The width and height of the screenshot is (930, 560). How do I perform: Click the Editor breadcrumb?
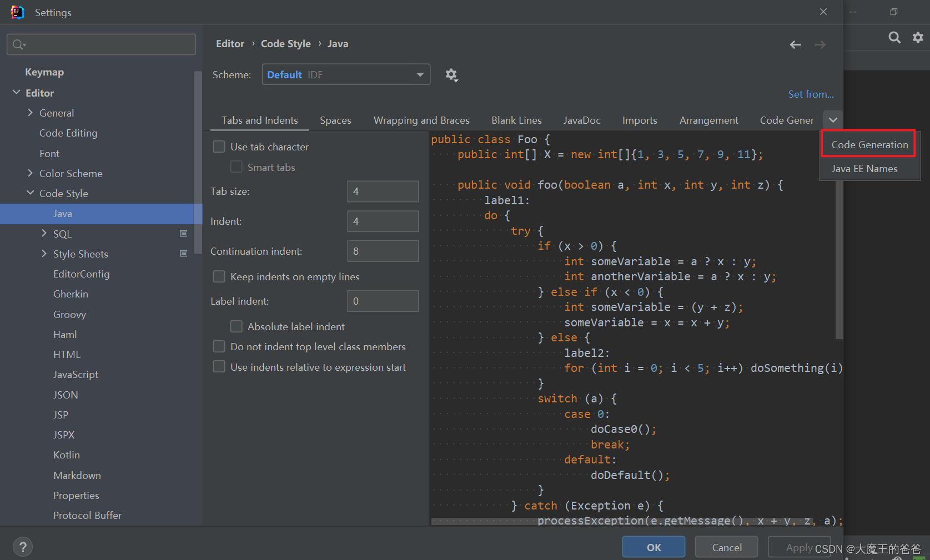click(x=230, y=44)
